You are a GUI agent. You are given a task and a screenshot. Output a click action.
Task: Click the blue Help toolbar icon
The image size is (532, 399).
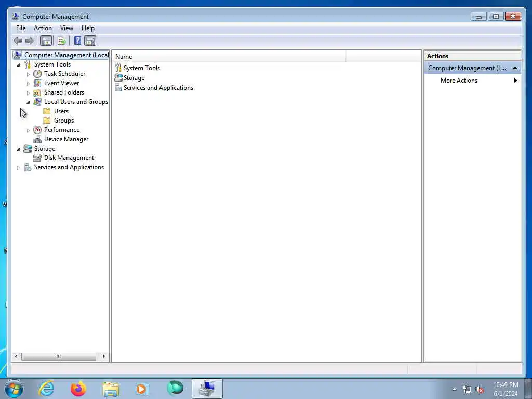78,41
